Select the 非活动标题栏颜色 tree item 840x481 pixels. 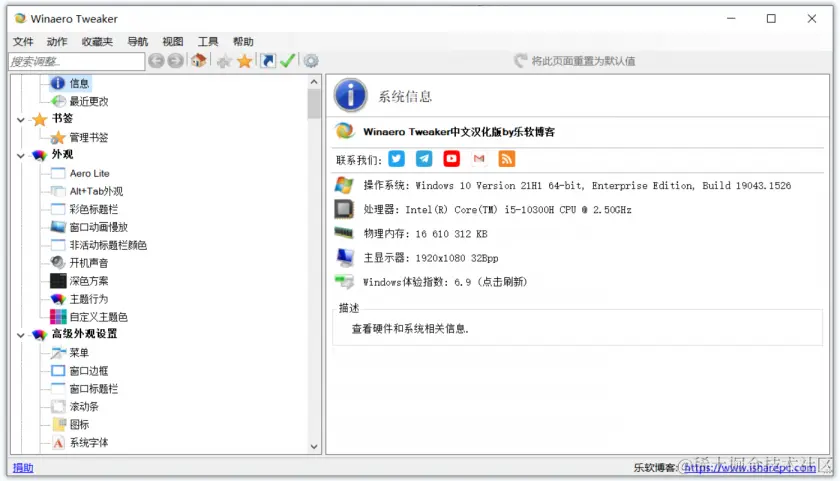pos(108,245)
